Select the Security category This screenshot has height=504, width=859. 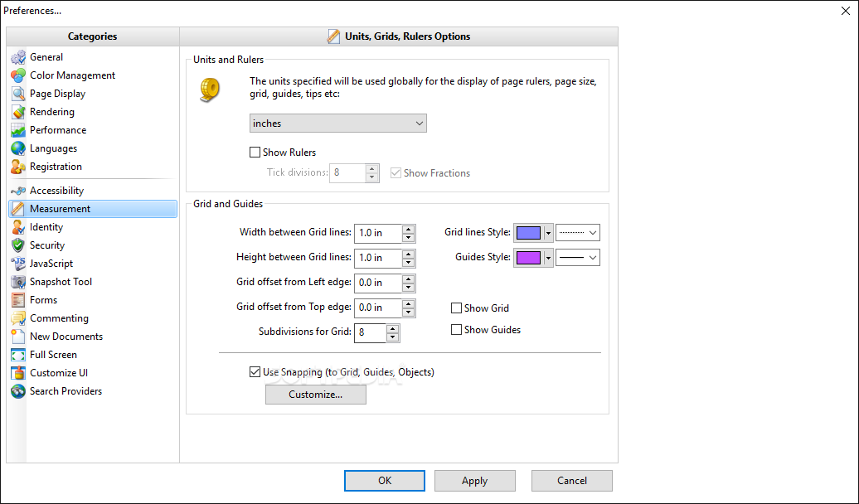pos(47,245)
